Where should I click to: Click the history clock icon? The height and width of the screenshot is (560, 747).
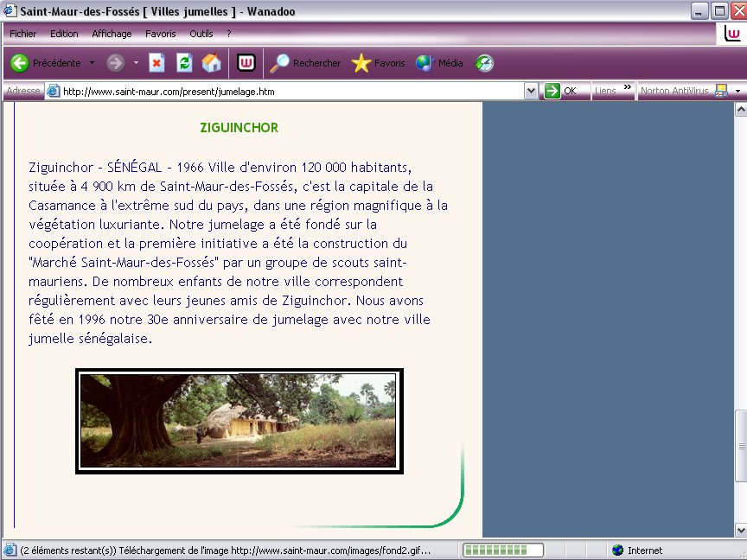484,63
